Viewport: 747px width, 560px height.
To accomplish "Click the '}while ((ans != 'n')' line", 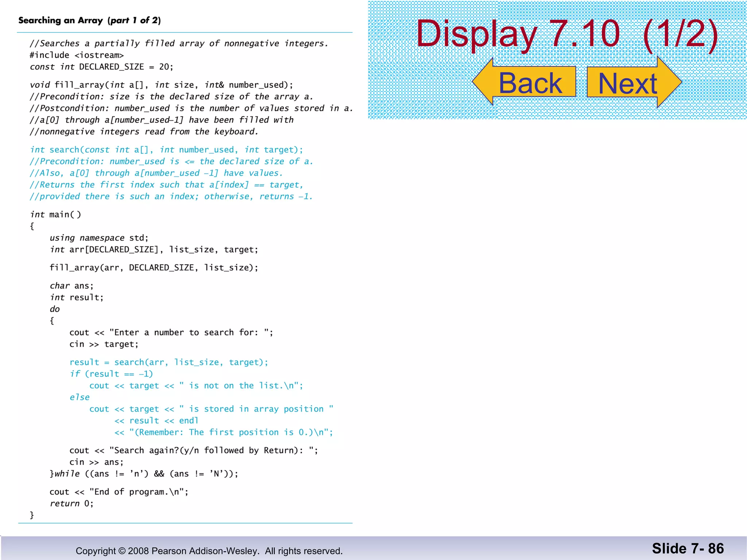I will 144,474.
